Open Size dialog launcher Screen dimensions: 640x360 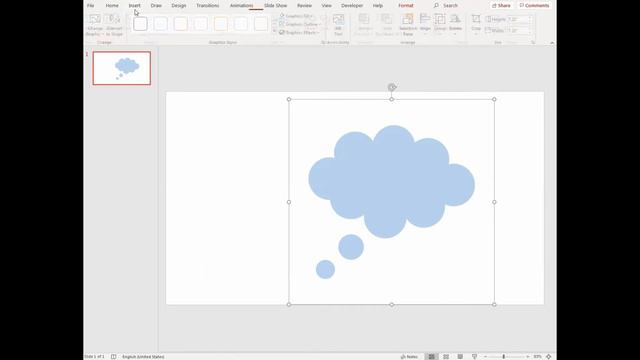(x=533, y=42)
